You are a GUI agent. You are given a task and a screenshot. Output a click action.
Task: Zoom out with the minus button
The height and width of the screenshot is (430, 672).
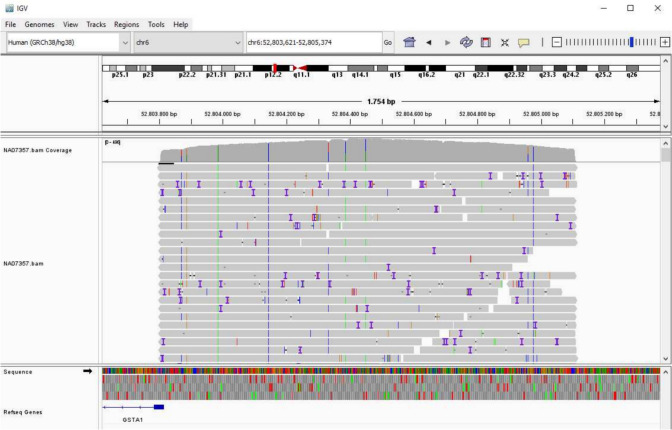coord(556,42)
